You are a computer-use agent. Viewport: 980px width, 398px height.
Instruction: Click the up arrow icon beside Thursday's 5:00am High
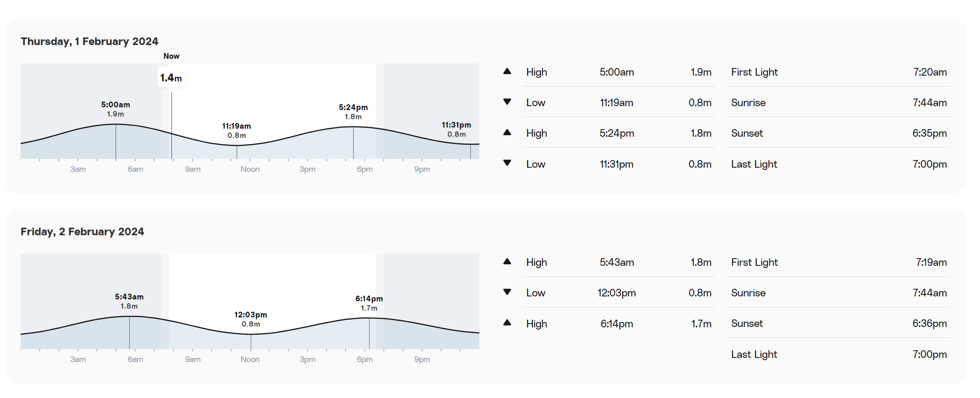pos(507,71)
